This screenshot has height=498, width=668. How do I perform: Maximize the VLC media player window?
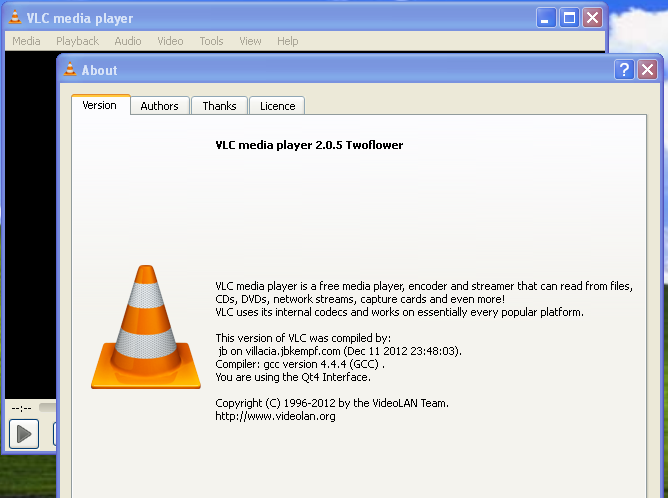[570, 18]
